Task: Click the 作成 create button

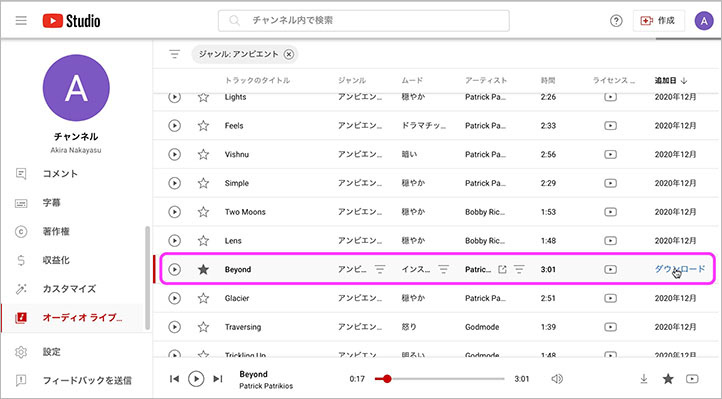Action: click(658, 21)
